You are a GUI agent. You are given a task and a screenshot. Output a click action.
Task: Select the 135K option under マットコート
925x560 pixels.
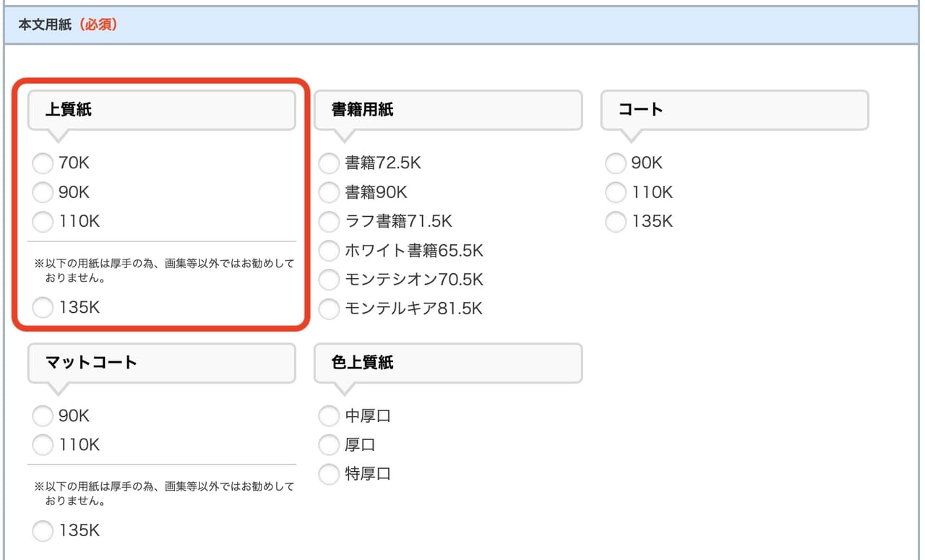point(43,531)
